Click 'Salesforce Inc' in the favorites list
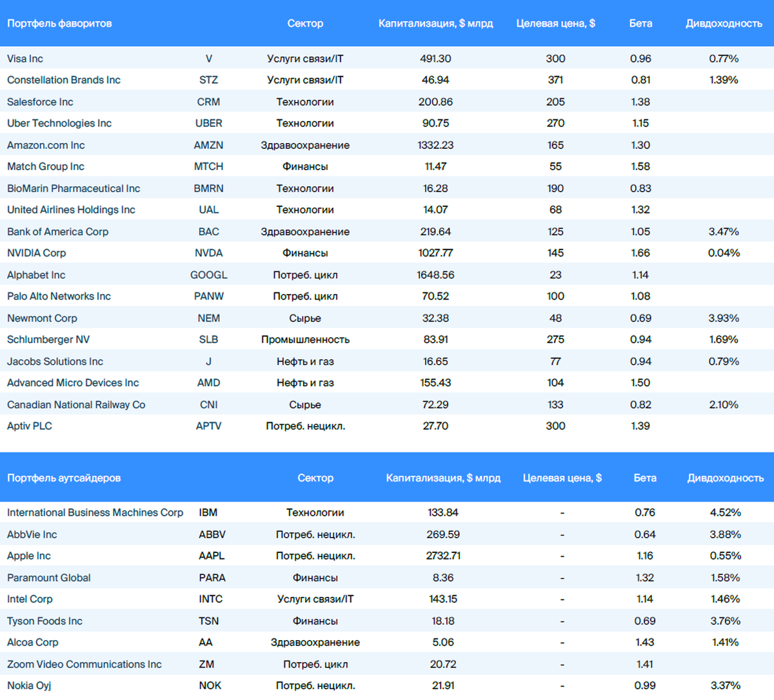 click(x=40, y=102)
